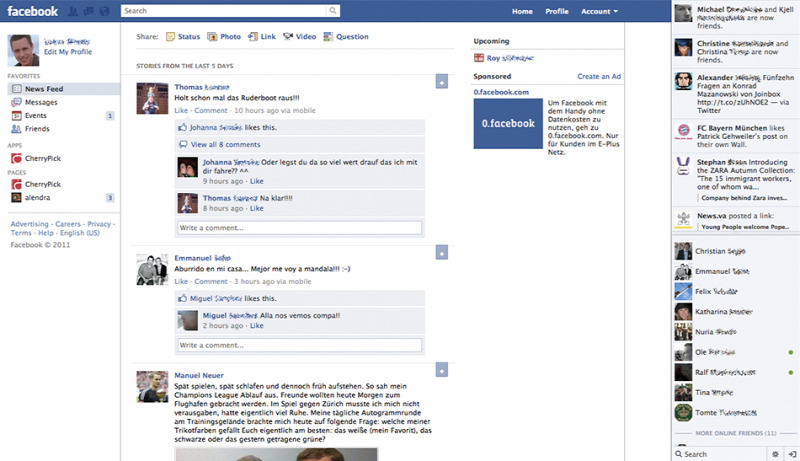Click the top Search input field
The image size is (800, 461).
pyautogui.click(x=224, y=11)
